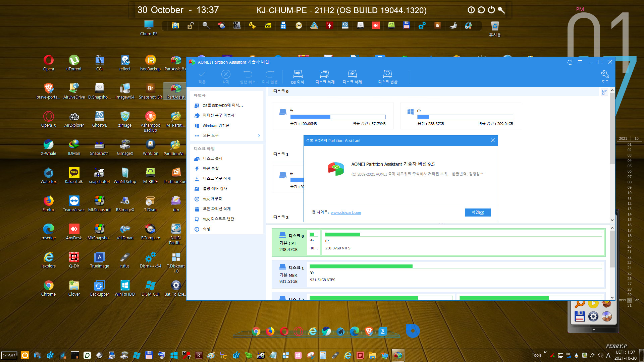Open Tools on the taskbar
Image resolution: width=644 pixels, height=362 pixels.
coord(536,355)
